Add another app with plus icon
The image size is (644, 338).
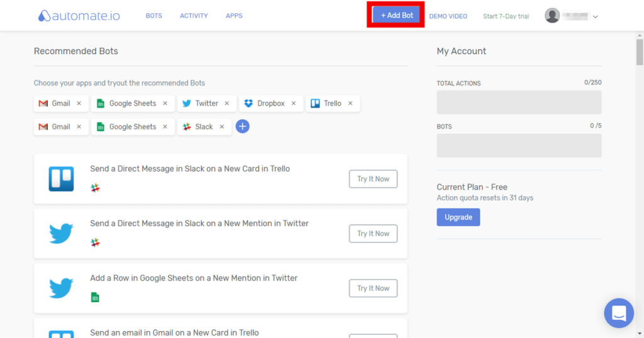tap(242, 126)
